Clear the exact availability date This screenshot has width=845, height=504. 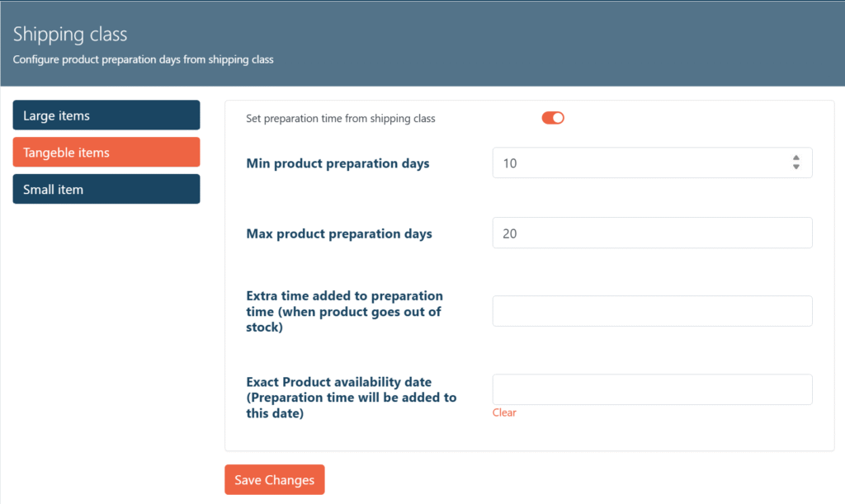pyautogui.click(x=504, y=412)
